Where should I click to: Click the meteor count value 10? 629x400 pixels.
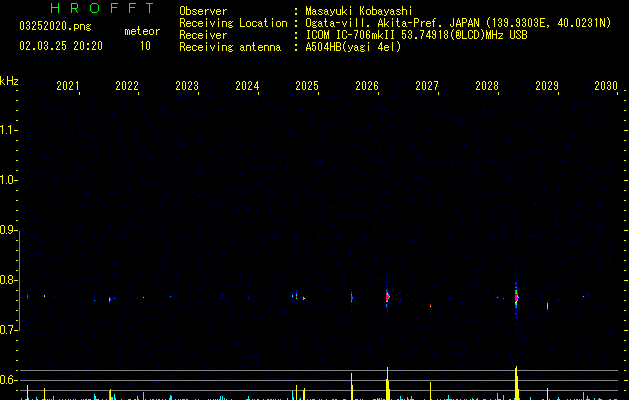point(145,46)
